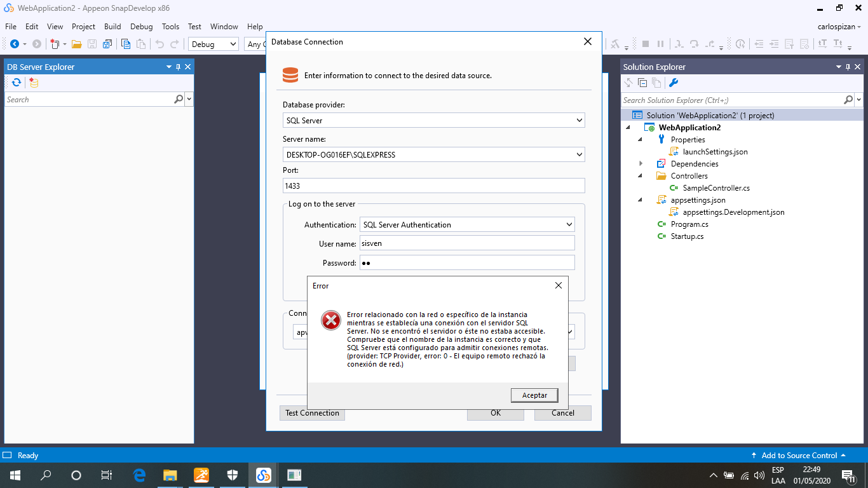Open the Tools menu
Image resolution: width=868 pixels, height=488 pixels.
point(170,27)
